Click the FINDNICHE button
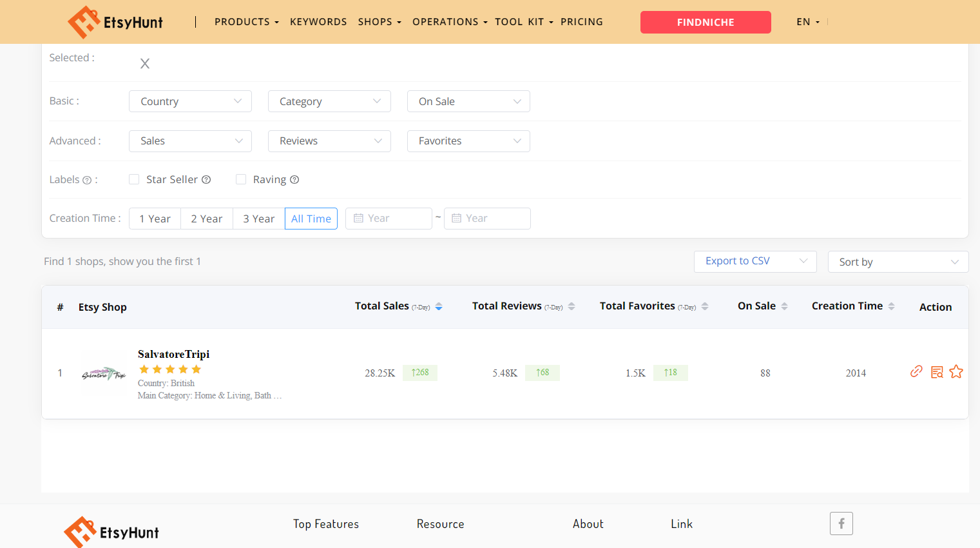This screenshot has width=980, height=548. click(706, 22)
